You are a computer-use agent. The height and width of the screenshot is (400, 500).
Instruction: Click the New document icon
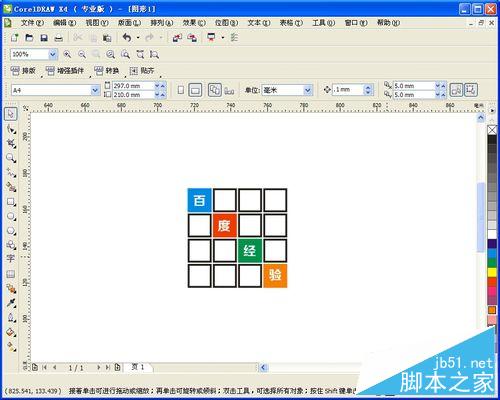pos(15,38)
